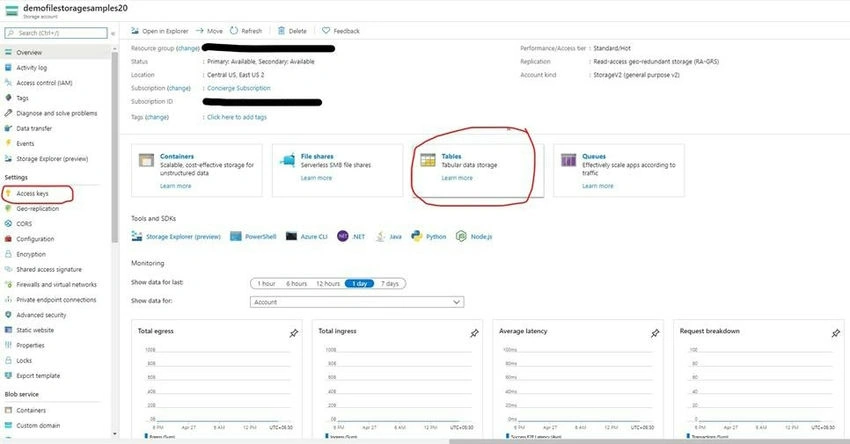The height and width of the screenshot is (444, 850).
Task: Pin the Total egress chart
Action: coord(293,333)
